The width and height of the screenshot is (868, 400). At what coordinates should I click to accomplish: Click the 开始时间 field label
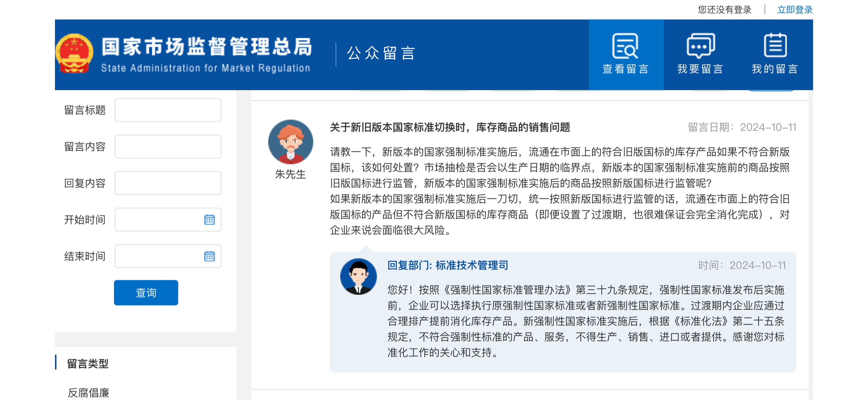pos(85,220)
